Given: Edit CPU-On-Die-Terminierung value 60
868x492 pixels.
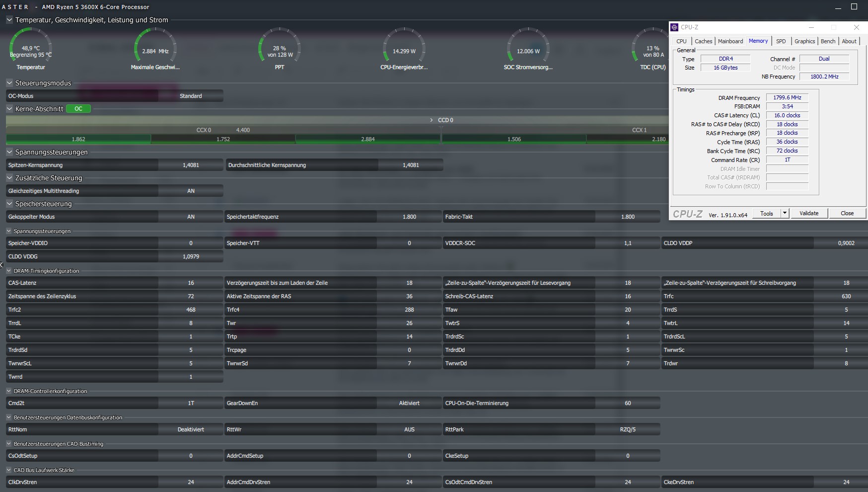Looking at the screenshot, I should (x=628, y=403).
